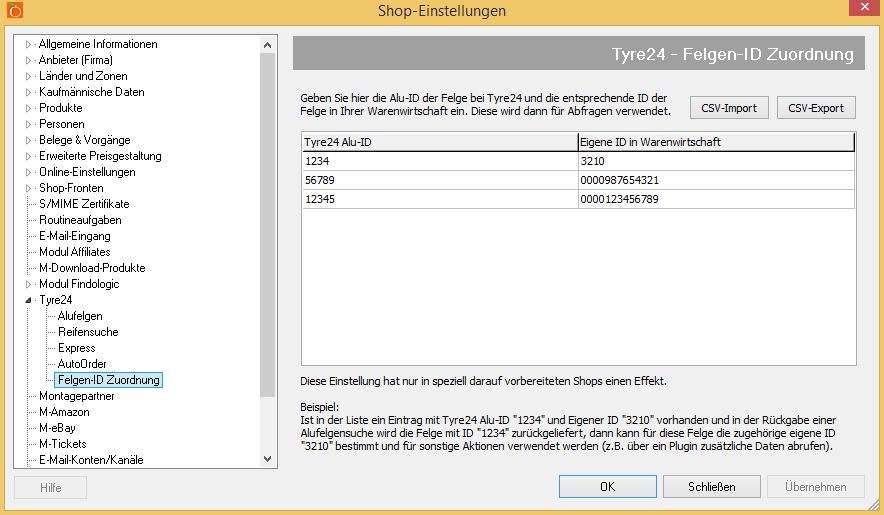Select Anbieter (Firma) entry

[x=76, y=60]
